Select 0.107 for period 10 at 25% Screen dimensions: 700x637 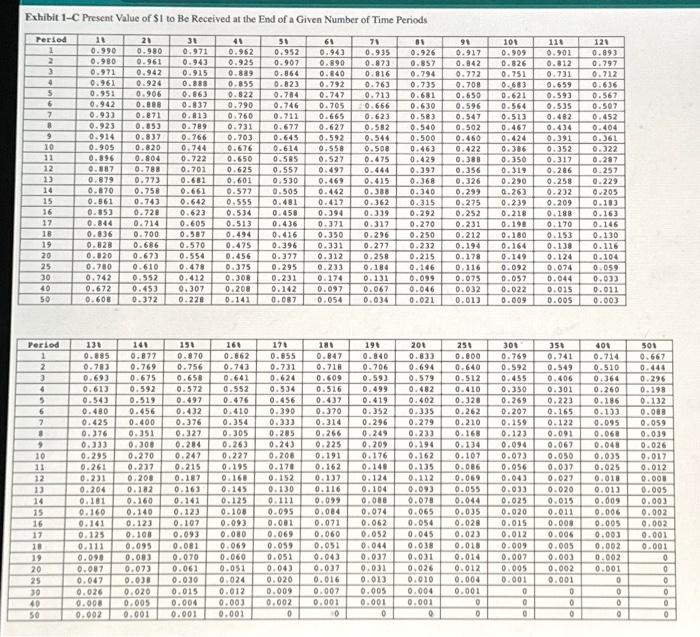pos(468,456)
